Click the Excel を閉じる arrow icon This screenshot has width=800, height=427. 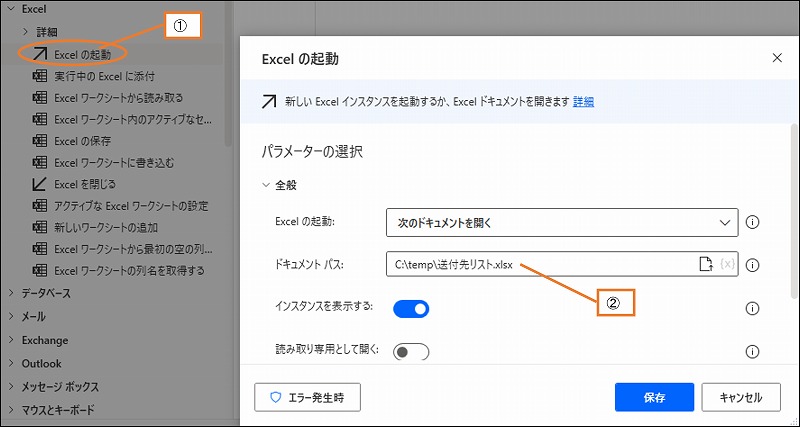click(40, 184)
